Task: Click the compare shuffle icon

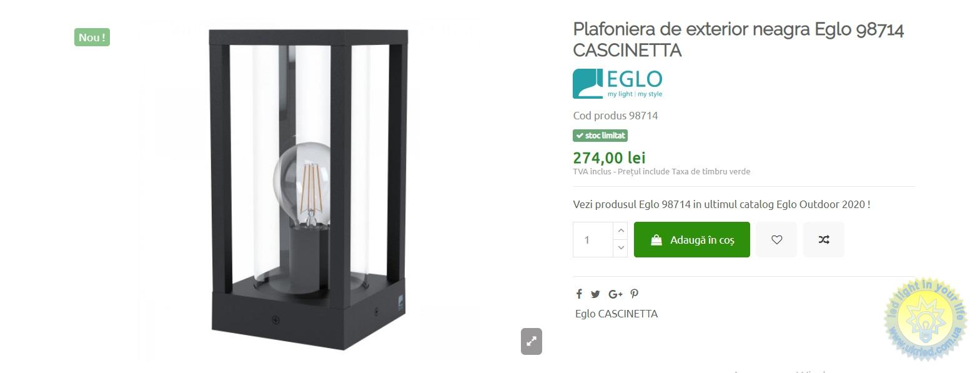Action: [x=824, y=239]
